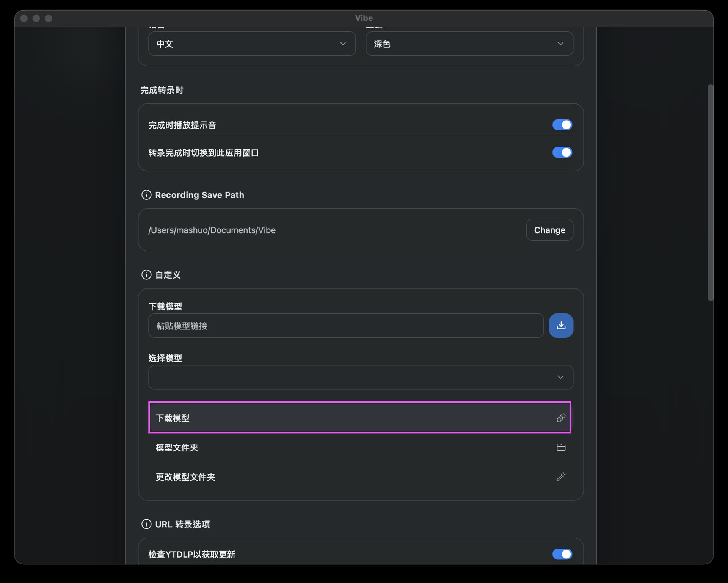
Task: Open the 深色 theme dropdown
Action: (x=469, y=44)
